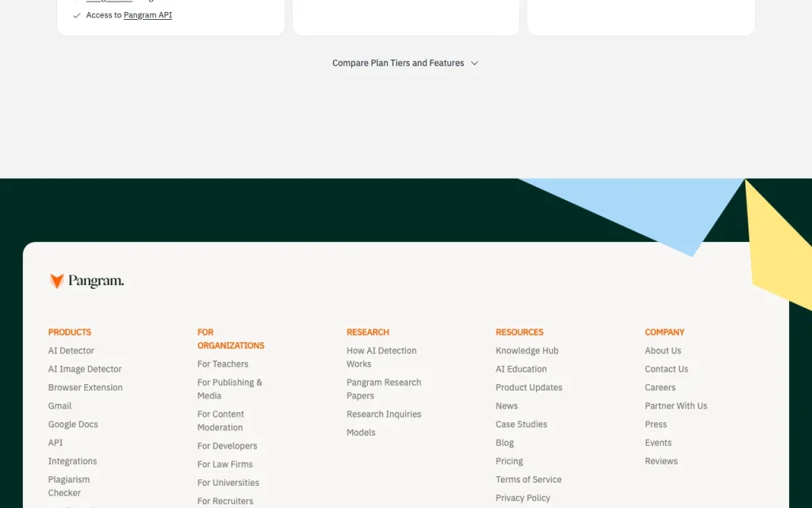Open the Product Updates link
This screenshot has width=812, height=508.
[529, 387]
